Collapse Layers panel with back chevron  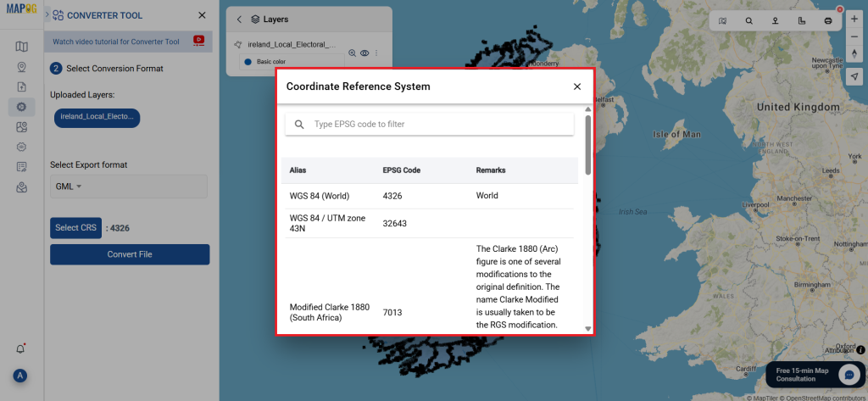239,19
